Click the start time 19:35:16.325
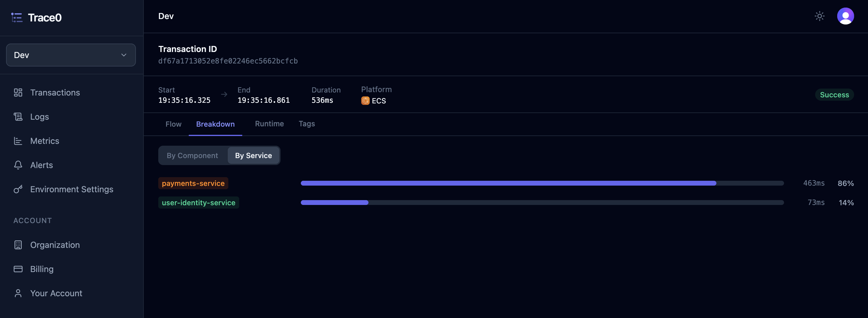Screen dimensions: 868x318 click(184, 100)
